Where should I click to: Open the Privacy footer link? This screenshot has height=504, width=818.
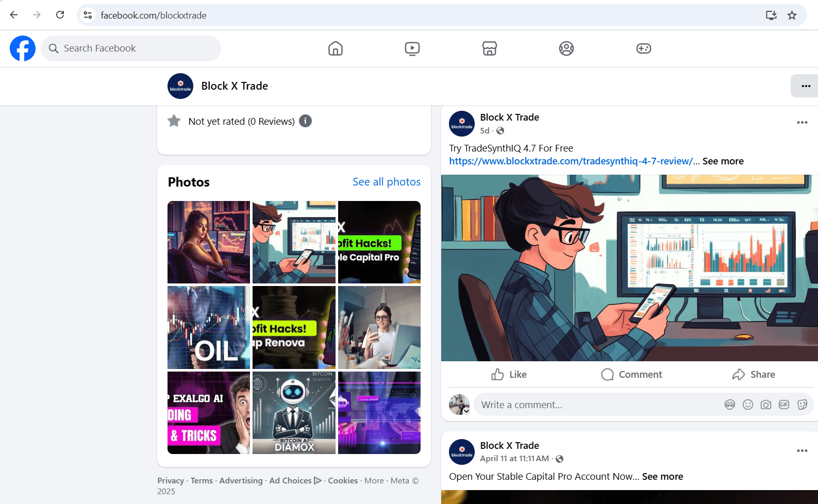171,480
